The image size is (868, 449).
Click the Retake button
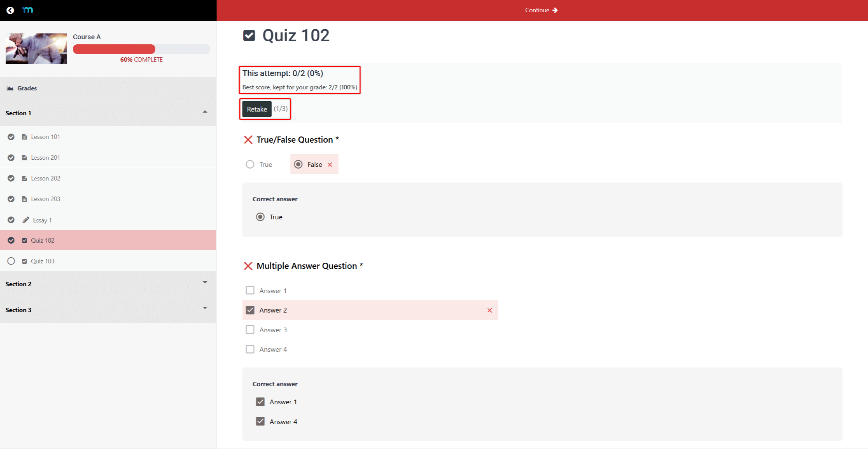click(257, 109)
